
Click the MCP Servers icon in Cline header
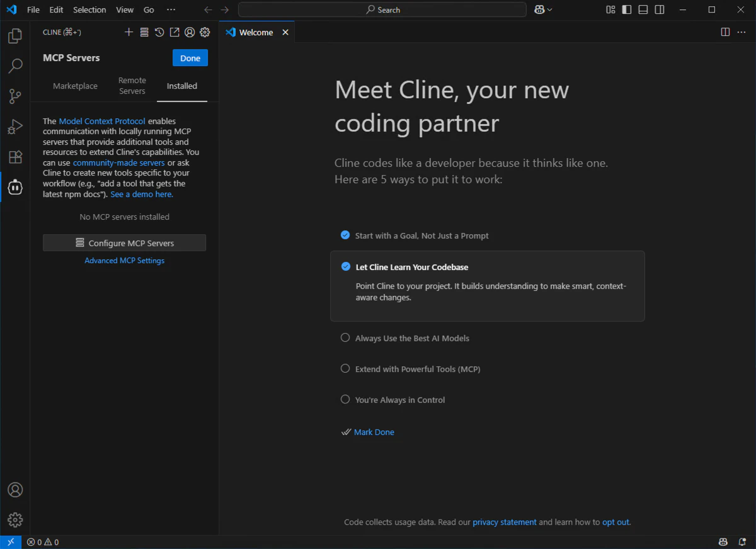point(144,32)
